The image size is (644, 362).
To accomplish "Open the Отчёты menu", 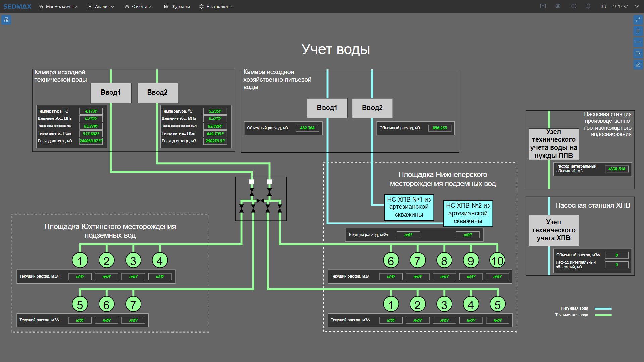I will pos(138,7).
